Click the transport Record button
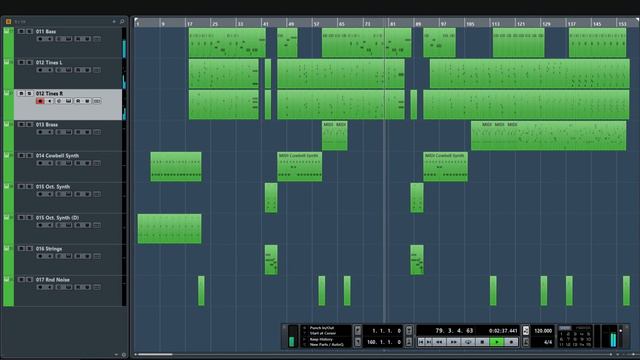Viewport: 640px width, 360px height. pos(511,342)
